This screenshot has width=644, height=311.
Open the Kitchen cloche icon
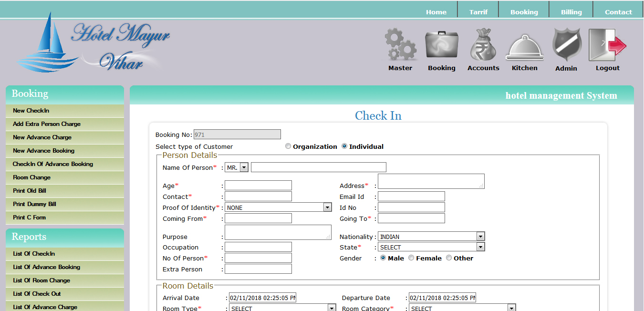pyautogui.click(x=525, y=48)
